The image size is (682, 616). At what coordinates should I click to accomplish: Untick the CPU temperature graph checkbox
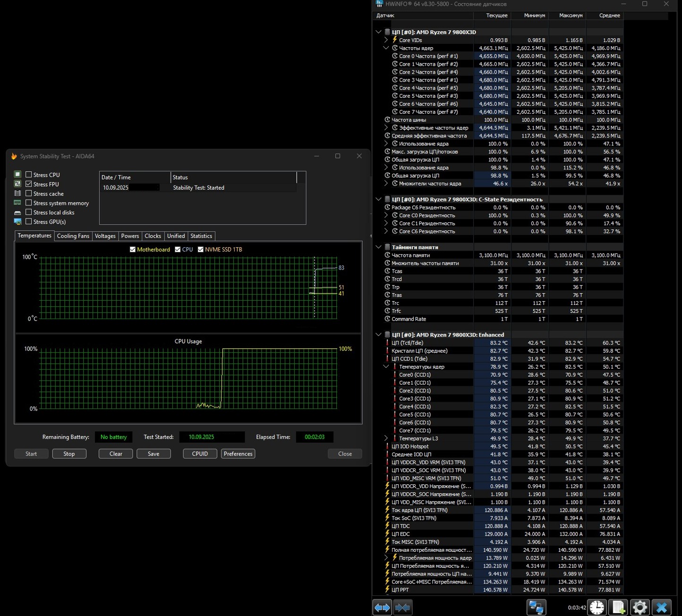point(178,249)
